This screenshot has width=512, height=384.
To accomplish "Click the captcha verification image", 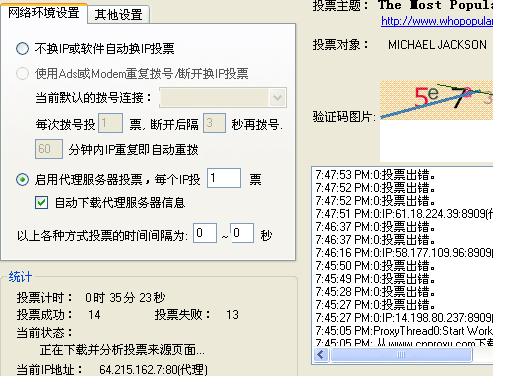I will pos(436,100).
